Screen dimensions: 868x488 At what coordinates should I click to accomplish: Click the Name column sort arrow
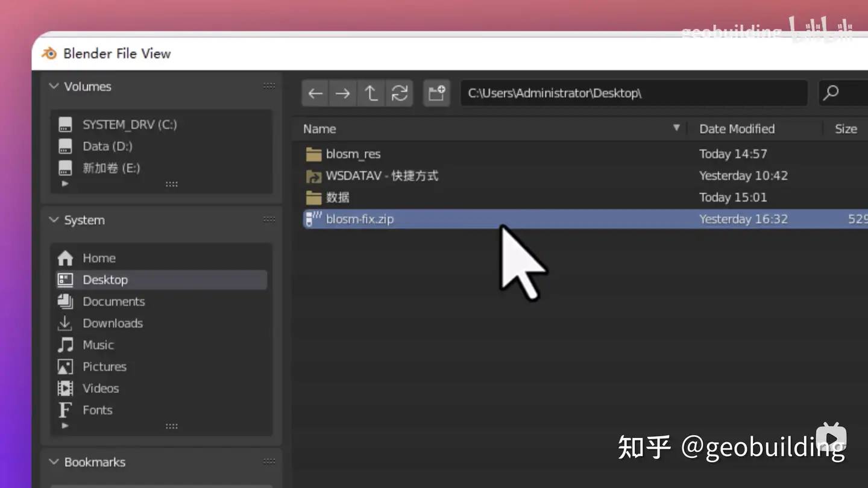pyautogui.click(x=676, y=128)
